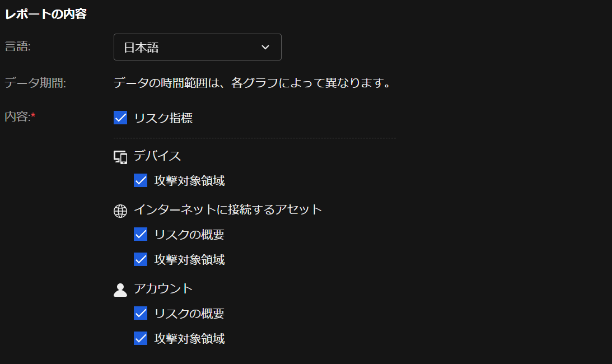The width and height of the screenshot is (612, 364).
Task: Click the globe icon for internet-facing assets
Action: pyautogui.click(x=120, y=211)
